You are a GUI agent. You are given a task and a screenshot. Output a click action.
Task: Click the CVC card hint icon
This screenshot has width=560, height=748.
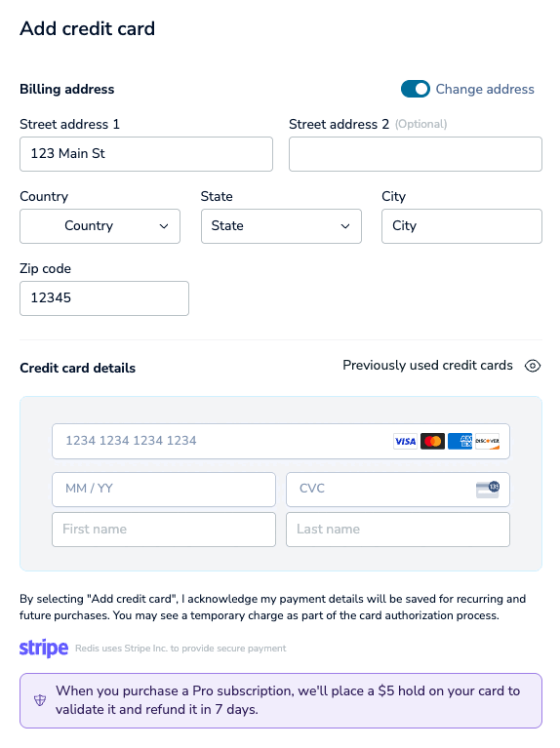point(488,490)
